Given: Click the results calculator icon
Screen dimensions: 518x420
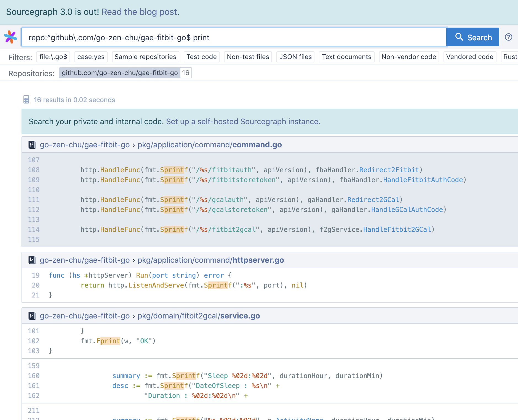Looking at the screenshot, I should [26, 100].
